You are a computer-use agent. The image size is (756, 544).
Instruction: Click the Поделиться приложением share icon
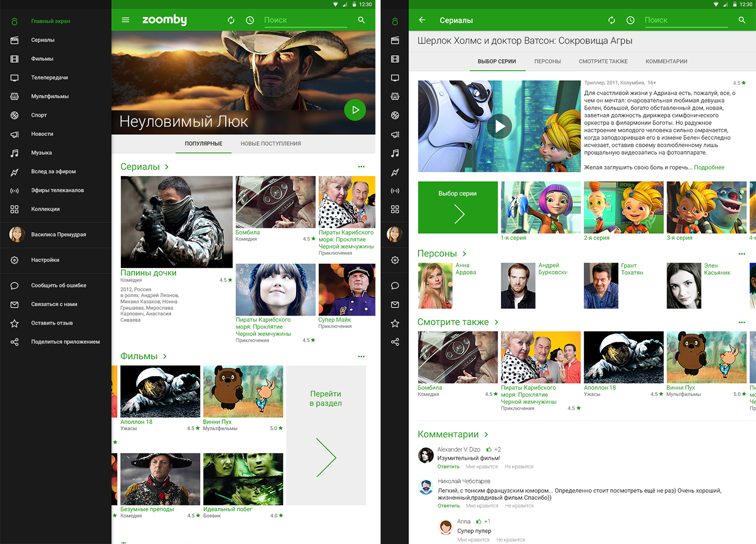click(14, 342)
